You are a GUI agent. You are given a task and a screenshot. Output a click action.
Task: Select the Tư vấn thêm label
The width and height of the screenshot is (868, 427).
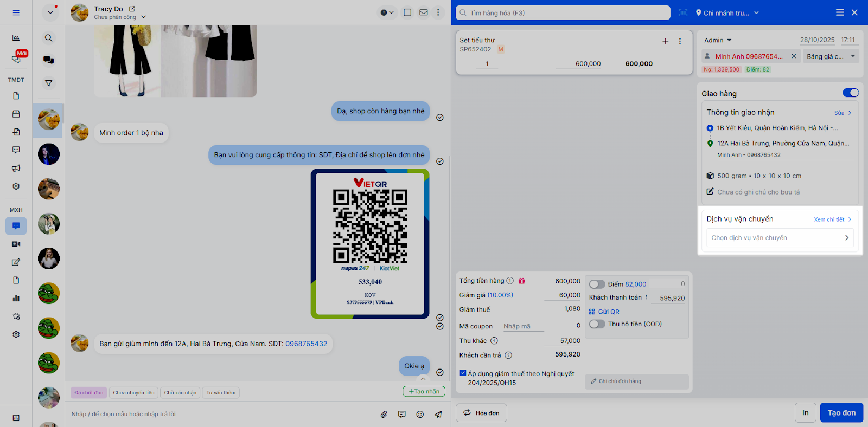pos(221,393)
